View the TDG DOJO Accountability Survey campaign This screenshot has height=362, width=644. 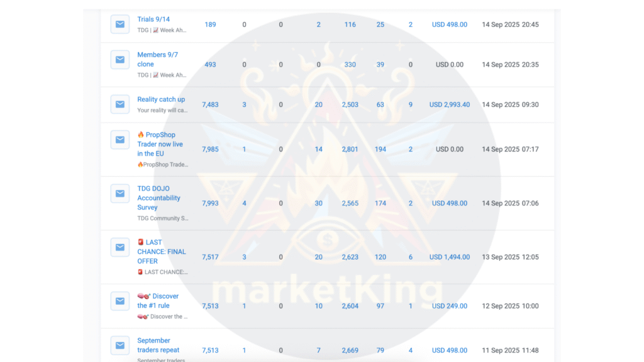(158, 197)
